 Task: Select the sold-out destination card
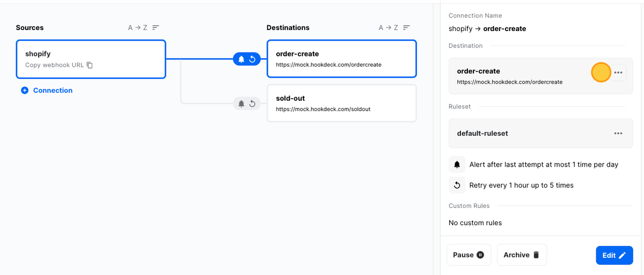(x=341, y=103)
